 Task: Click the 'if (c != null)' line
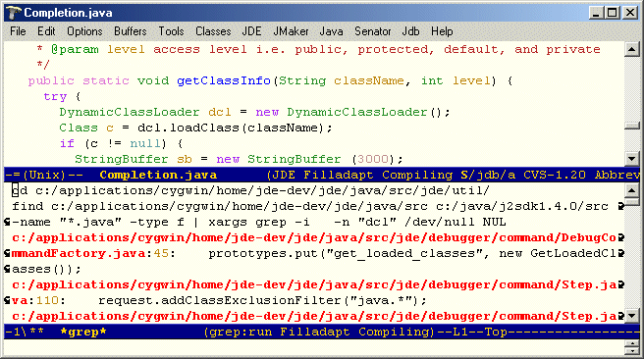point(121,143)
